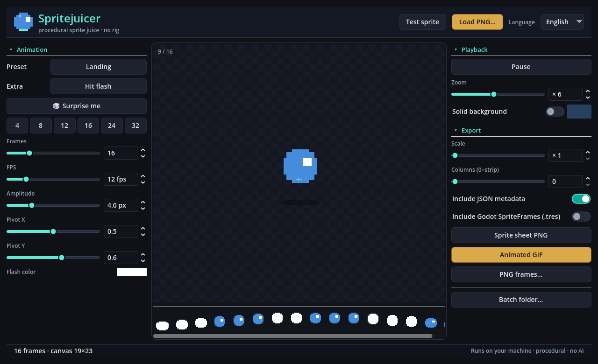Click status text 16 frames · canvas 19×23

coord(53,351)
